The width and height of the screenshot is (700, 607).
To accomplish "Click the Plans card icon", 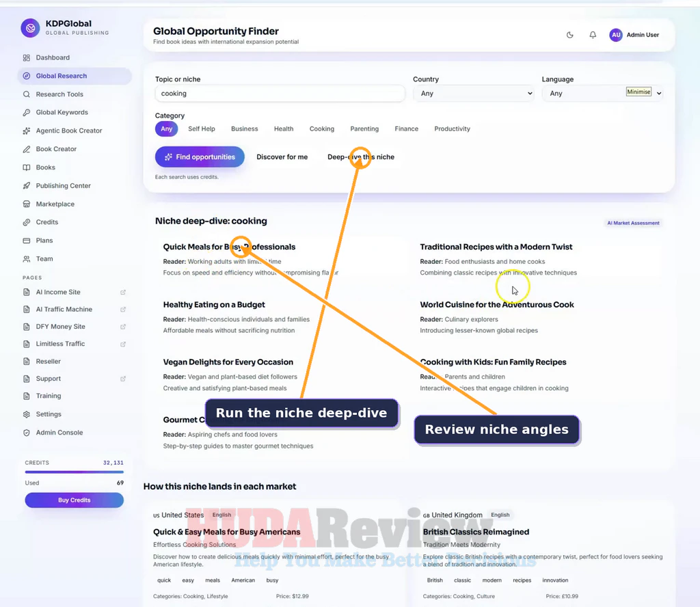I will (x=27, y=241).
